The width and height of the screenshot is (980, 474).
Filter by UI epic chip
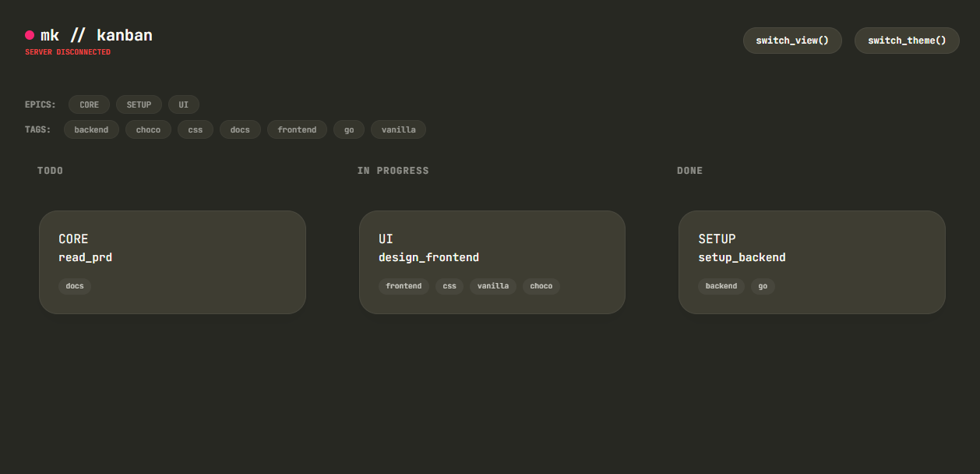[183, 104]
